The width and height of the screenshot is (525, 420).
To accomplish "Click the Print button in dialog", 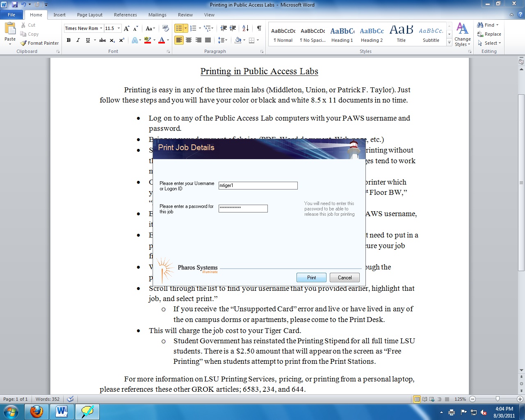I will [x=312, y=278].
